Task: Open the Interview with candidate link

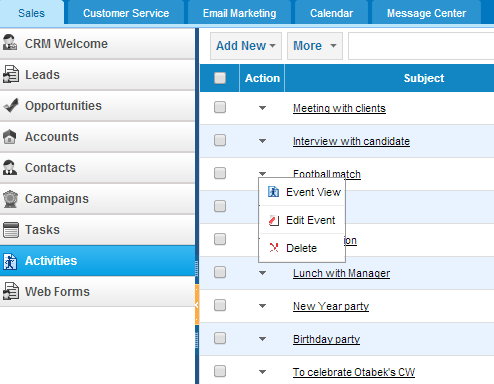Action: coord(351,141)
